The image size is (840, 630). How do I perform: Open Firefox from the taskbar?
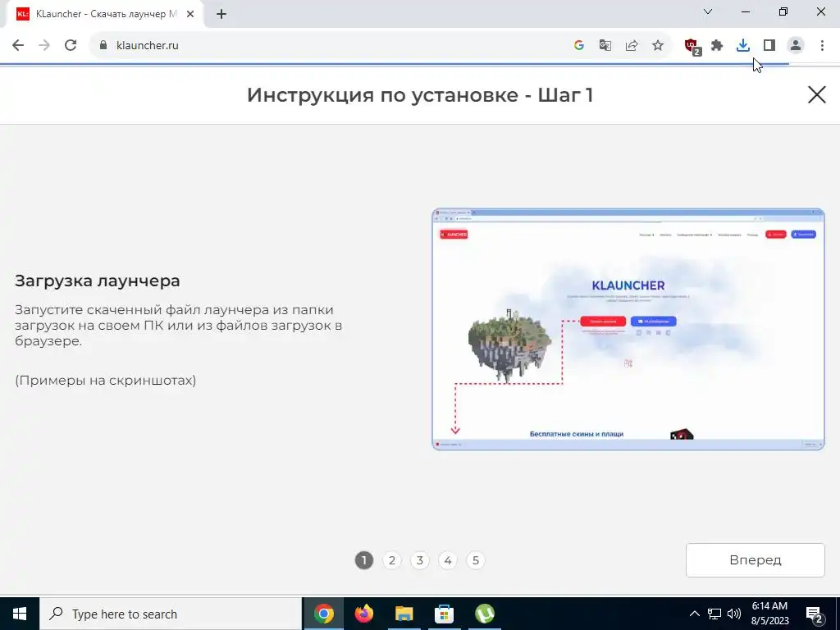pos(363,614)
